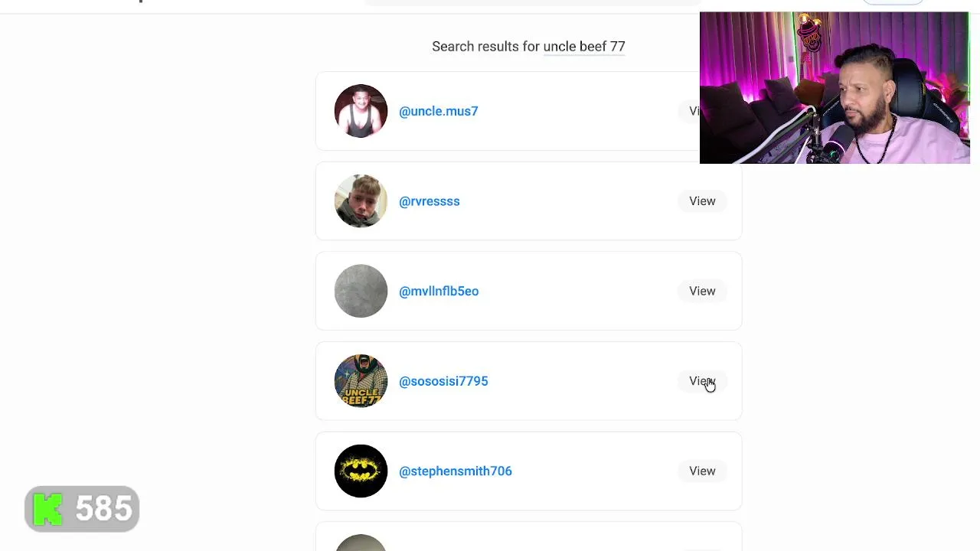The width and height of the screenshot is (980, 551).
Task: Open the @mvllnflb5eo username link
Action: click(439, 291)
